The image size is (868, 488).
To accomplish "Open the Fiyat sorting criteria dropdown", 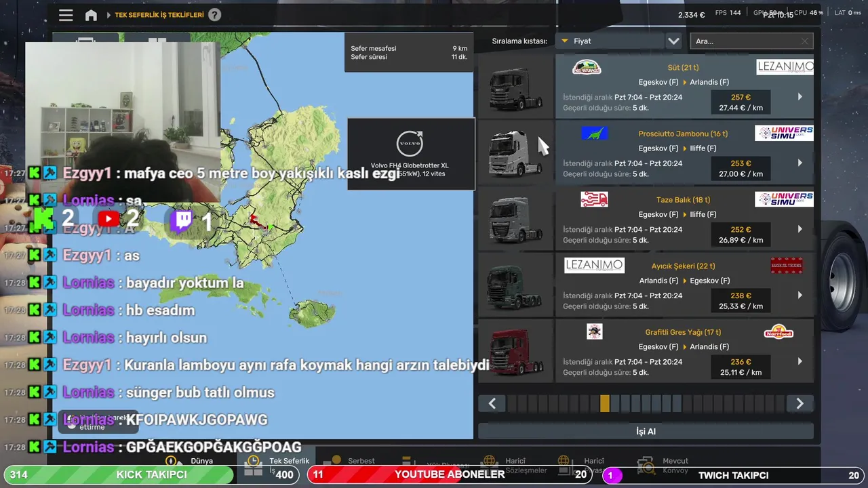I will 610,41.
